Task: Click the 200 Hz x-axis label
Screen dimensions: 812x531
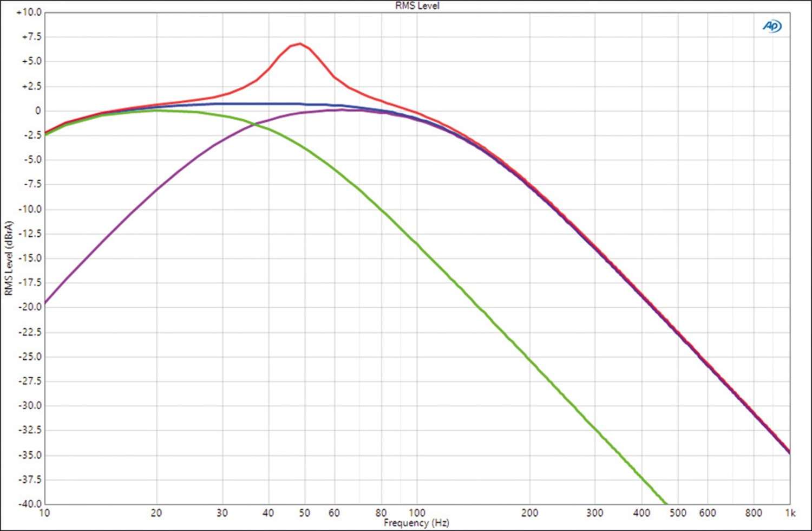Action: tap(529, 513)
